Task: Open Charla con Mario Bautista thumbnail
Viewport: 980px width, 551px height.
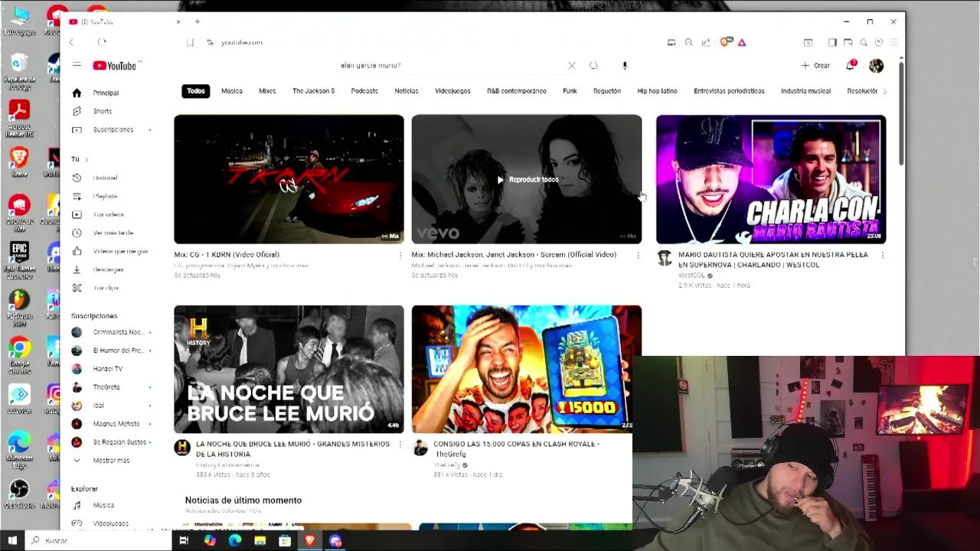Action: pyautogui.click(x=771, y=179)
